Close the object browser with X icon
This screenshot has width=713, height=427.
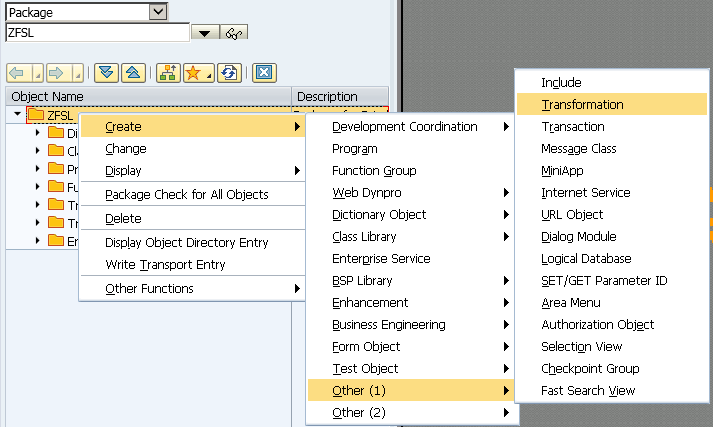[263, 73]
